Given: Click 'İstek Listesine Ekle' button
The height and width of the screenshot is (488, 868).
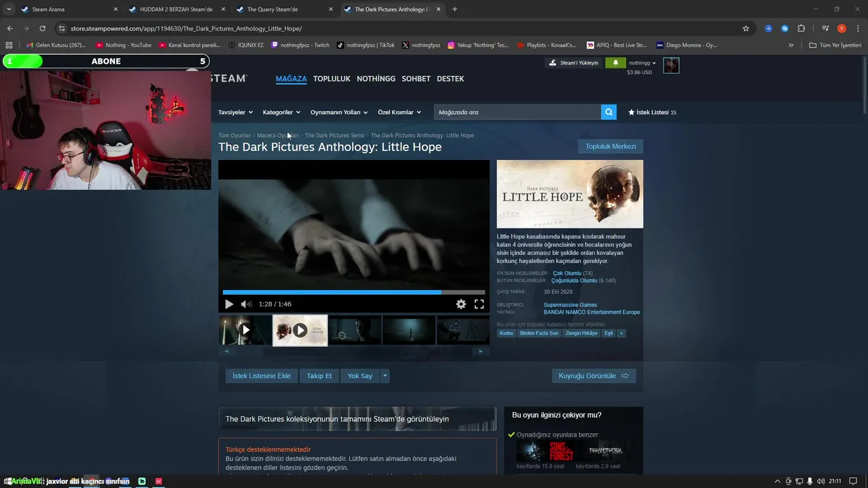Looking at the screenshot, I should [x=262, y=375].
